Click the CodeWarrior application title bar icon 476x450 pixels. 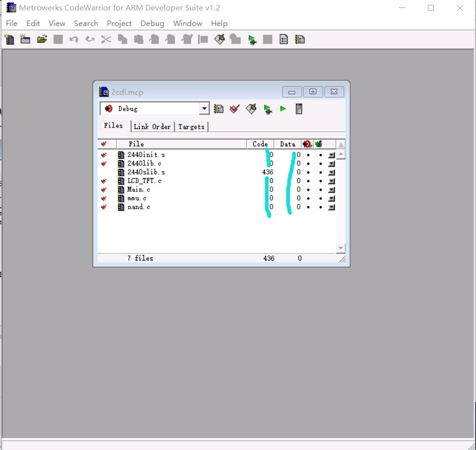click(11, 7)
